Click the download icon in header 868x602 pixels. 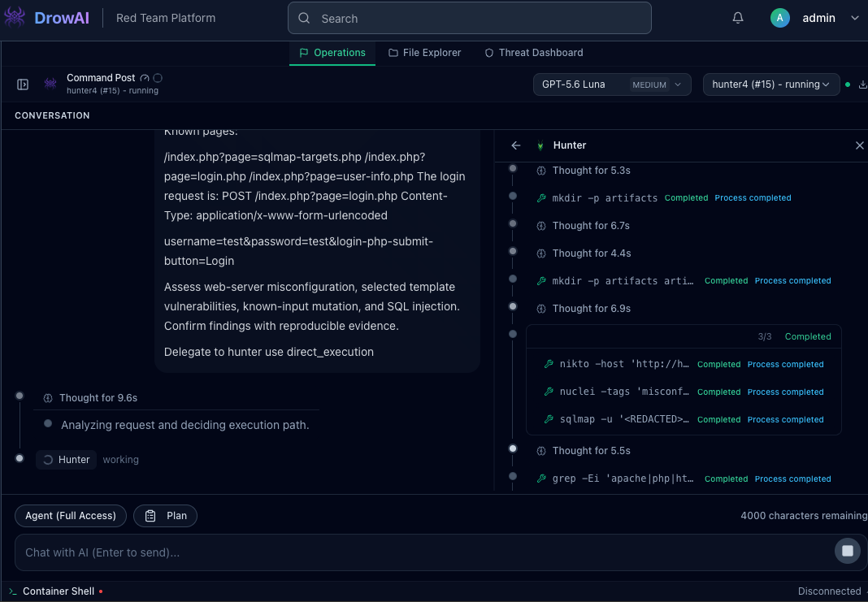point(862,84)
